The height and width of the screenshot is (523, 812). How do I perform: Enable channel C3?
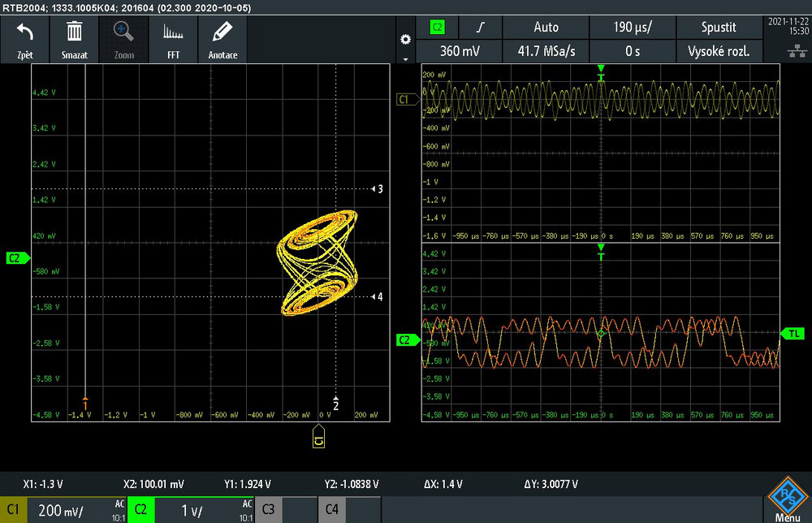click(268, 509)
